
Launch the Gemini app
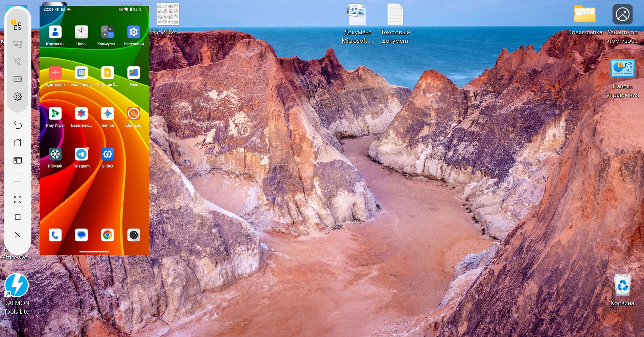click(x=108, y=113)
